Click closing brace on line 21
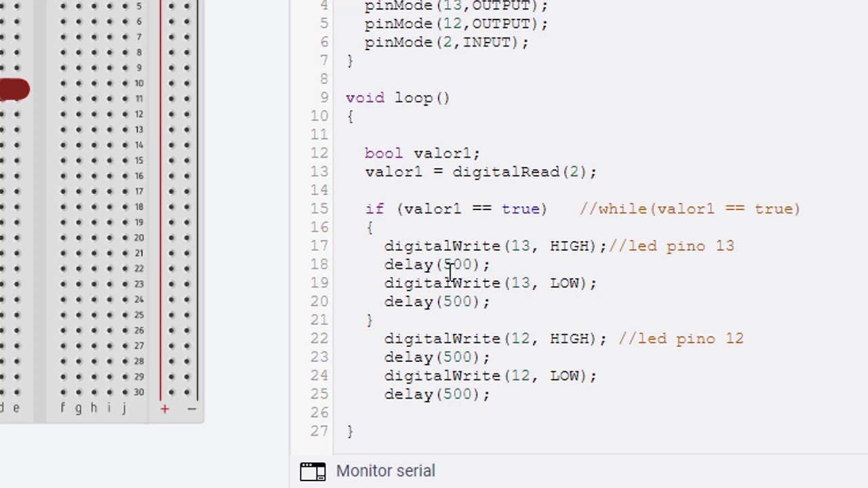The width and height of the screenshot is (868, 488). point(370,320)
